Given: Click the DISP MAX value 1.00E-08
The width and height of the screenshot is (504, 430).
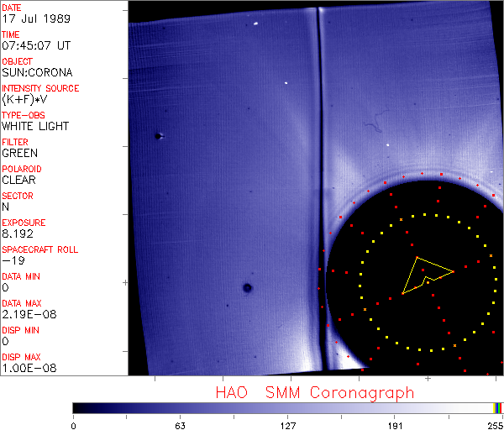Looking at the screenshot, I should click(26, 368).
